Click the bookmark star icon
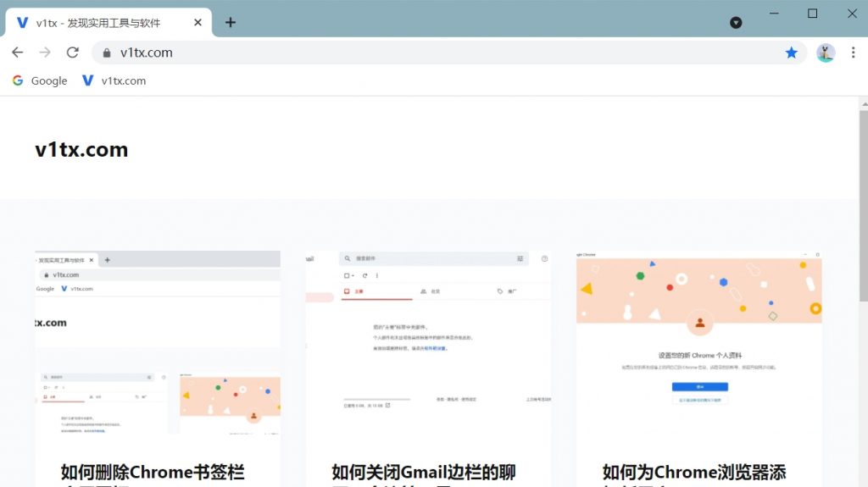This screenshot has width=868, height=487. pos(792,53)
